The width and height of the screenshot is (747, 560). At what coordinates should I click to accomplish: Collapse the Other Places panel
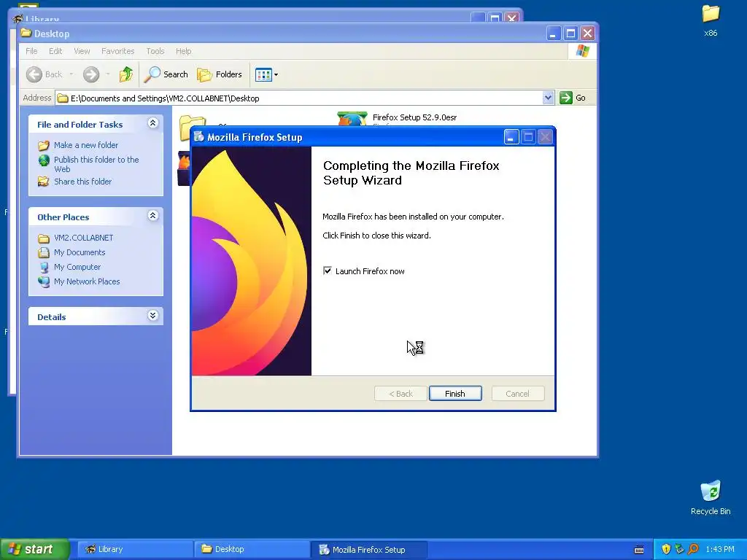[x=153, y=216]
